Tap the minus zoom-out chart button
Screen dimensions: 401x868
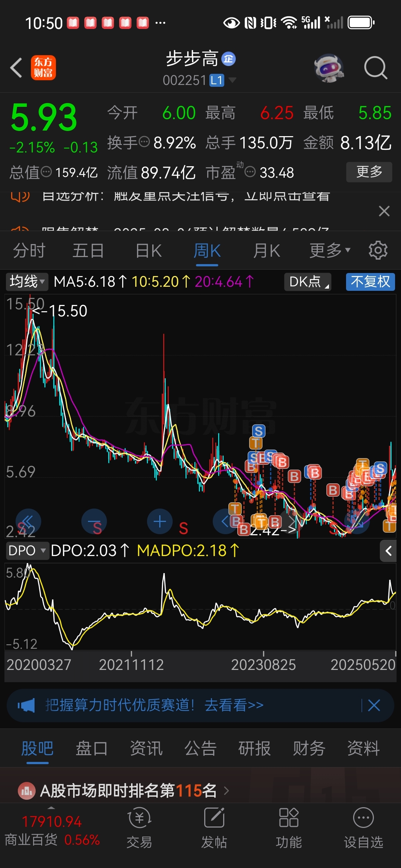tap(94, 521)
